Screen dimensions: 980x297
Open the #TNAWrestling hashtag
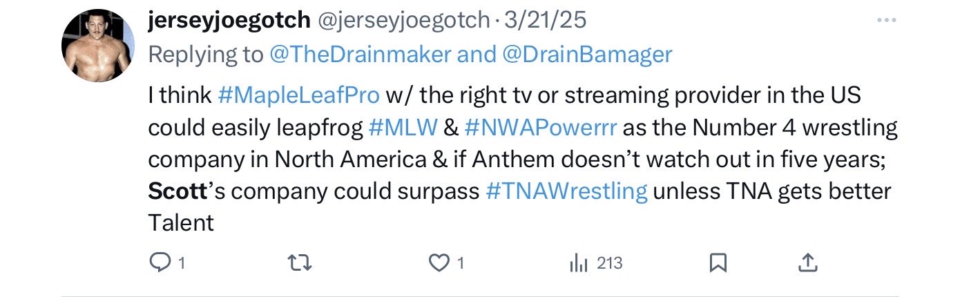point(566,191)
